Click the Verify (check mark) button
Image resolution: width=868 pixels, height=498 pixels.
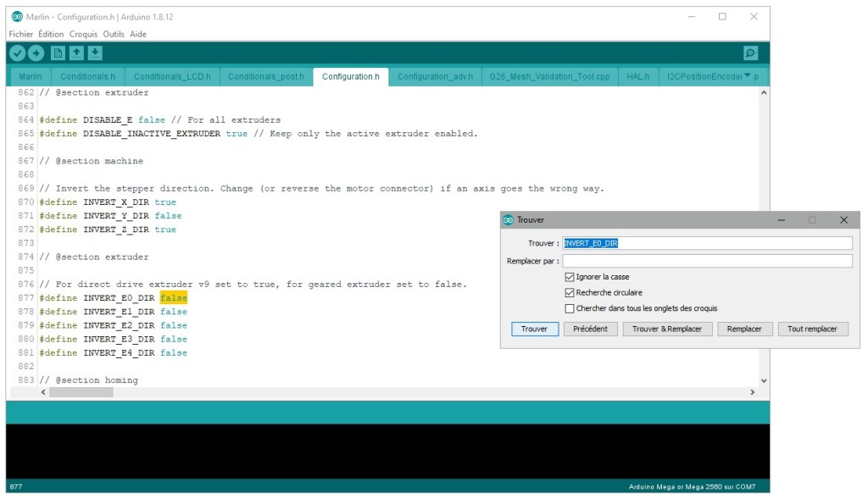[18, 52]
